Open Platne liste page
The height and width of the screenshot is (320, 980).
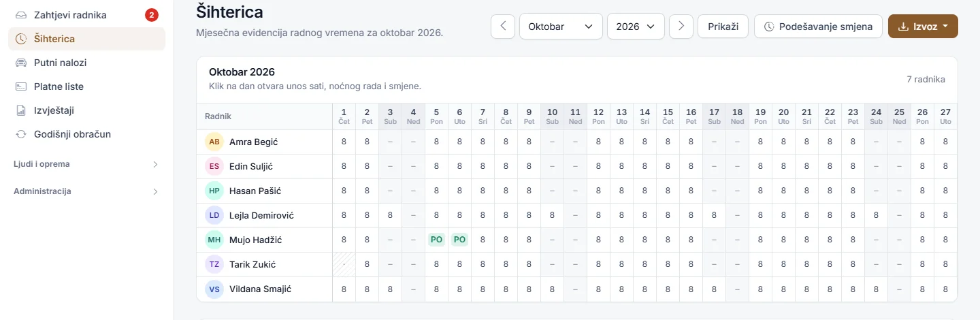pyautogui.click(x=86, y=86)
